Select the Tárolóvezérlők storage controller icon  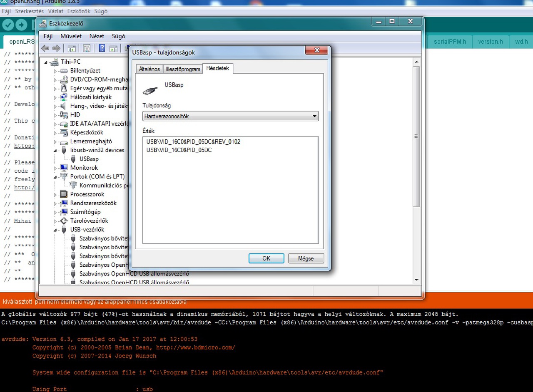click(63, 221)
